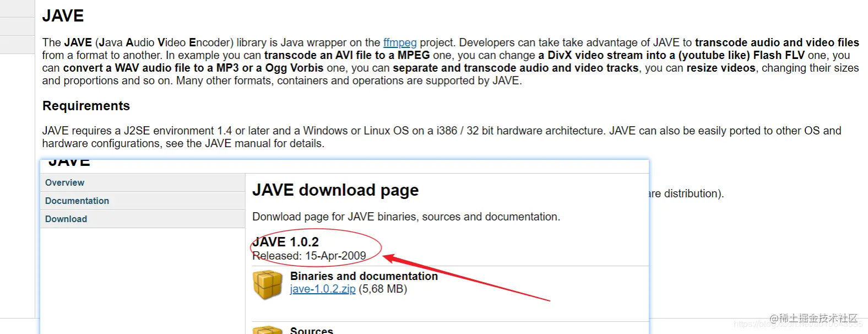Click the bold text resize videos
This screenshot has height=334, width=868.
click(x=721, y=68)
